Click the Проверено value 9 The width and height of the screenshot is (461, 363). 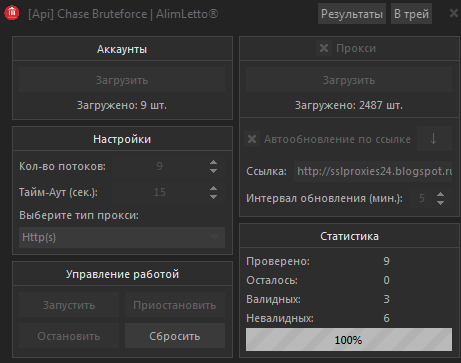click(x=386, y=261)
